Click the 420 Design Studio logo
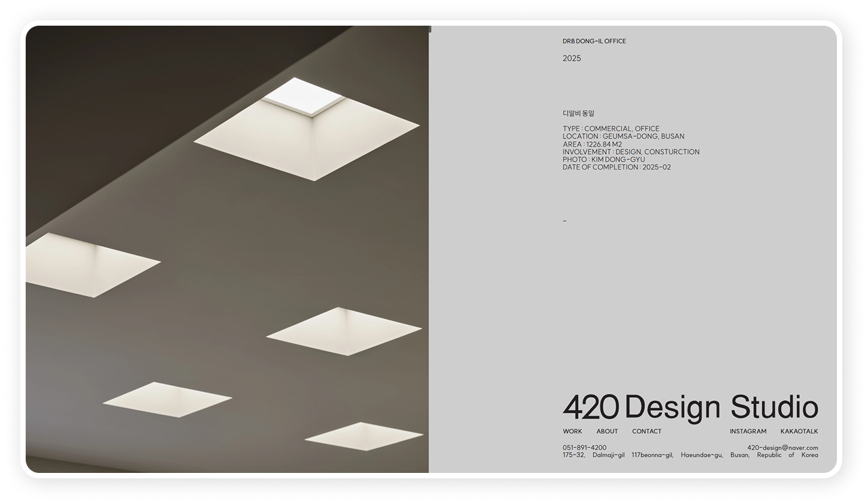868x504 pixels. coord(690,407)
